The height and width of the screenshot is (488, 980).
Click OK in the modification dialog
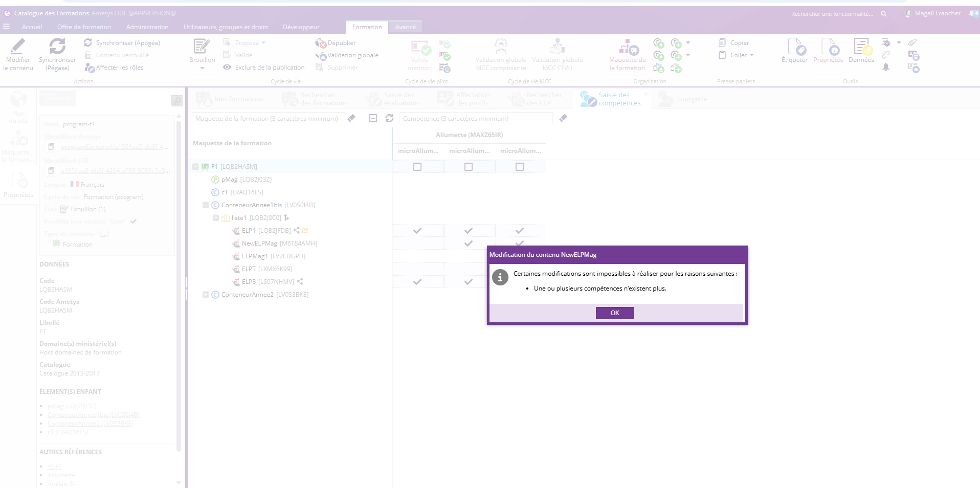[615, 313]
